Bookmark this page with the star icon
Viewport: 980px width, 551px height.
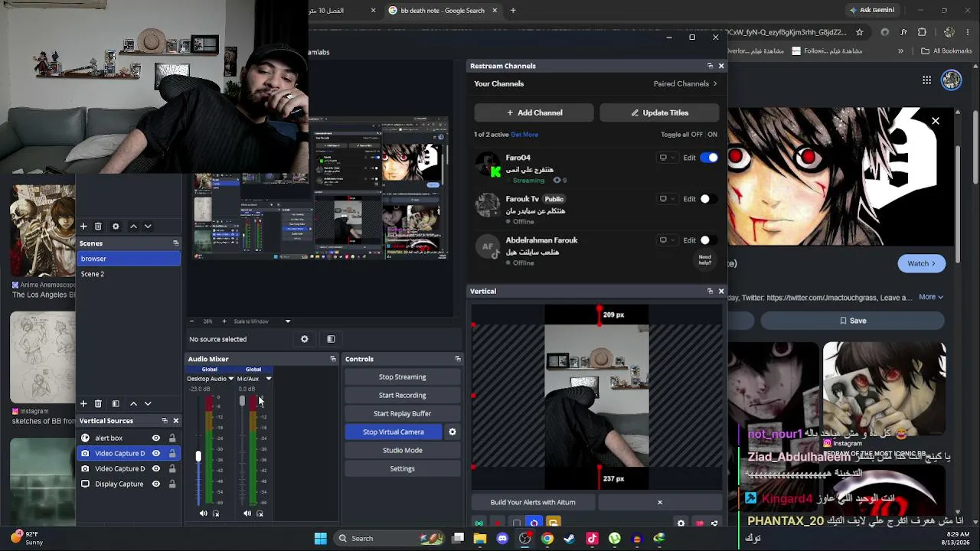pyautogui.click(x=860, y=32)
